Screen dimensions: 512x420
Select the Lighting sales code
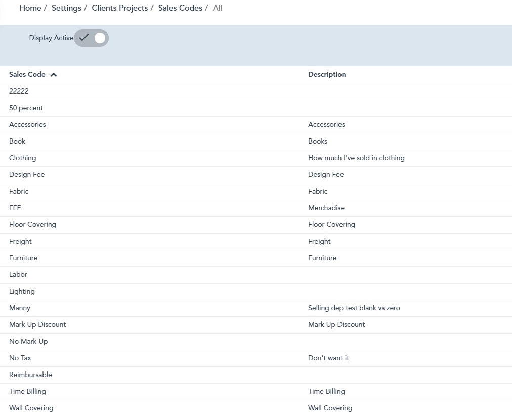click(x=22, y=291)
